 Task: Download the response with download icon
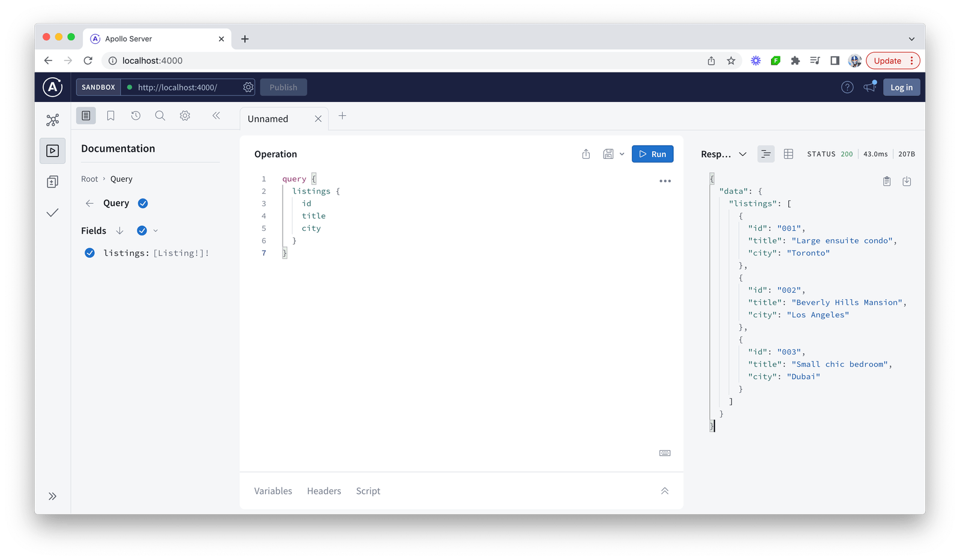[907, 181]
